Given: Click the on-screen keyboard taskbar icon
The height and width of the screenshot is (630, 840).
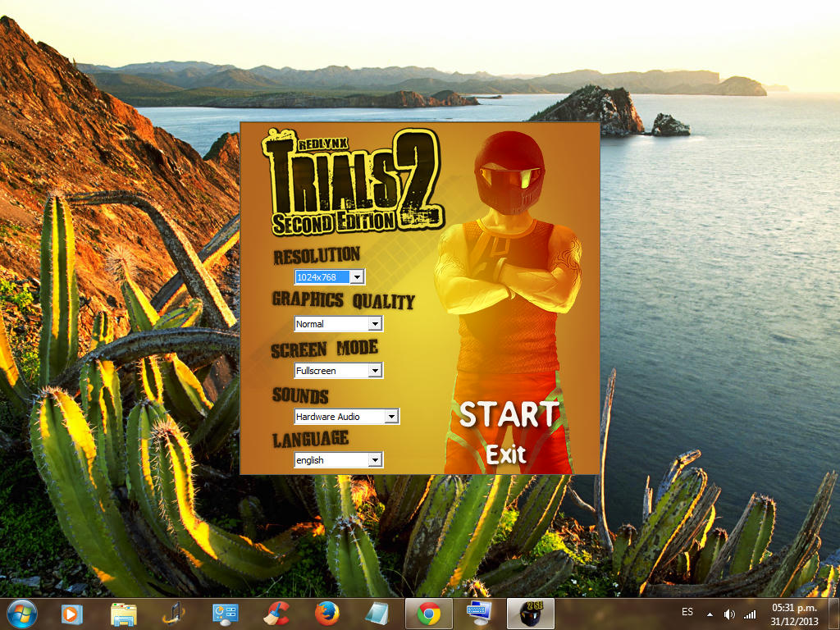Looking at the screenshot, I should click(479, 614).
